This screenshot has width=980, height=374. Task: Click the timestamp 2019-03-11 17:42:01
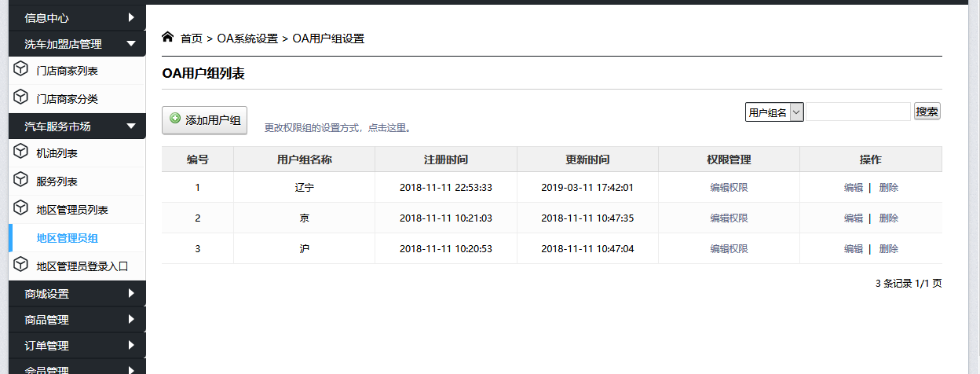coord(587,188)
